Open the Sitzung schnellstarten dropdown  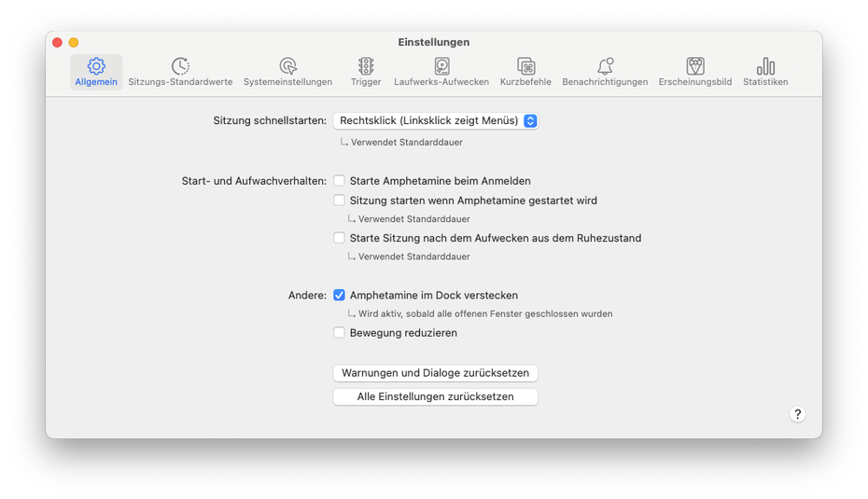click(436, 121)
